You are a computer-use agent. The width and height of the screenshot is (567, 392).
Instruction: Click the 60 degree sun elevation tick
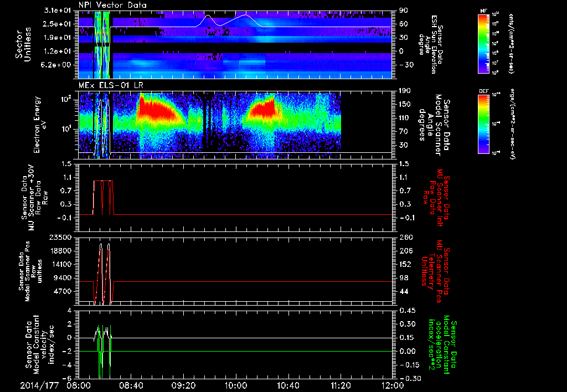click(403, 24)
